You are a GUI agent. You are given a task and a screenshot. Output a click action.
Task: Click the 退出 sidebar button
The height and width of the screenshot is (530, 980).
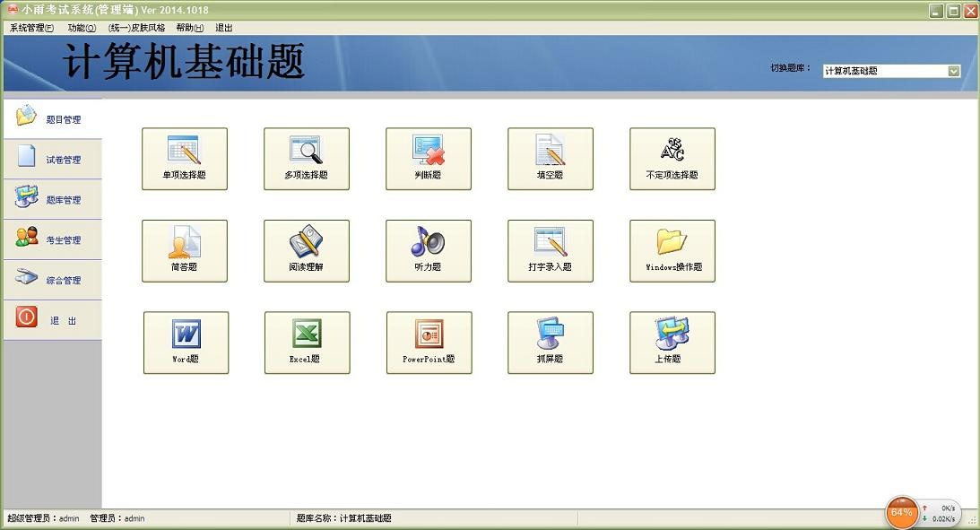pyautogui.click(x=53, y=320)
